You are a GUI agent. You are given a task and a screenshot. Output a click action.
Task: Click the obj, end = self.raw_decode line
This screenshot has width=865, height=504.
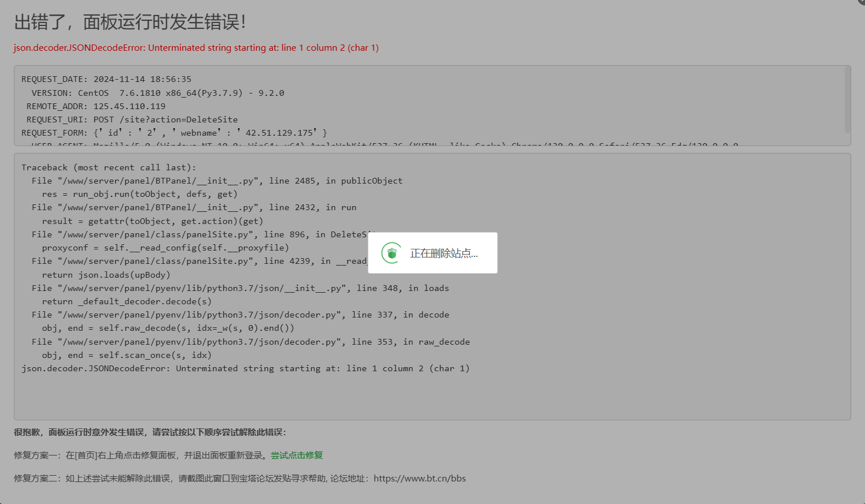pos(168,328)
